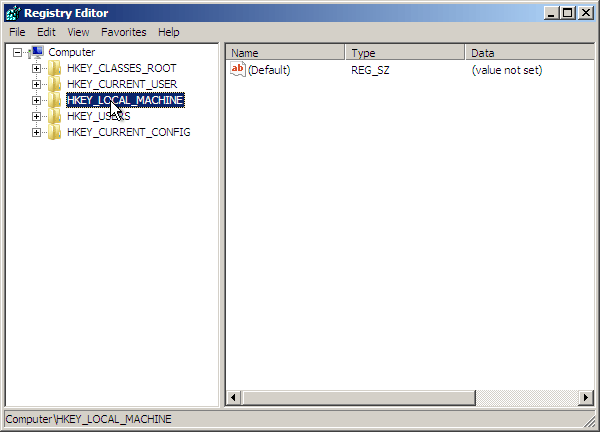Image resolution: width=600 pixels, height=432 pixels.
Task: Click the HKEY_LOCAL_MACHINE folder icon
Action: point(54,100)
